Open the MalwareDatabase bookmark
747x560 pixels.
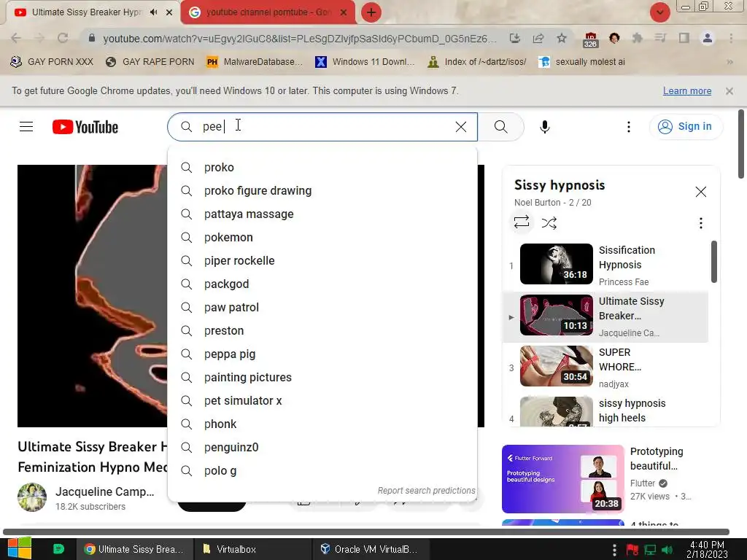coord(255,62)
